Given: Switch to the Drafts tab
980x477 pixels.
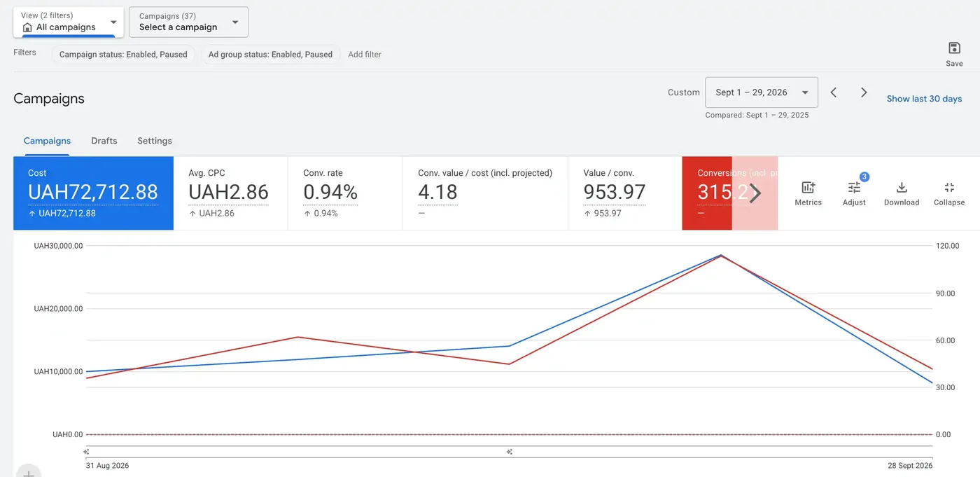Looking at the screenshot, I should click(104, 141).
